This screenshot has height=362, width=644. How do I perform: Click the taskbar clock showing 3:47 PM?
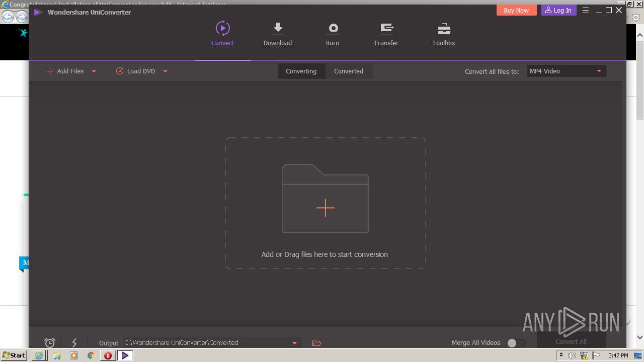pyautogui.click(x=618, y=355)
